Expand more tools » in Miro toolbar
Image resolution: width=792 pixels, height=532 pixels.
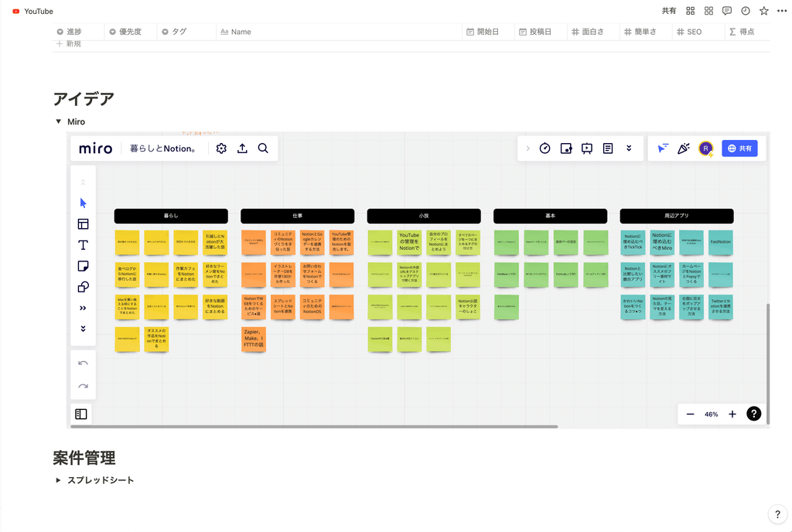tap(84, 309)
